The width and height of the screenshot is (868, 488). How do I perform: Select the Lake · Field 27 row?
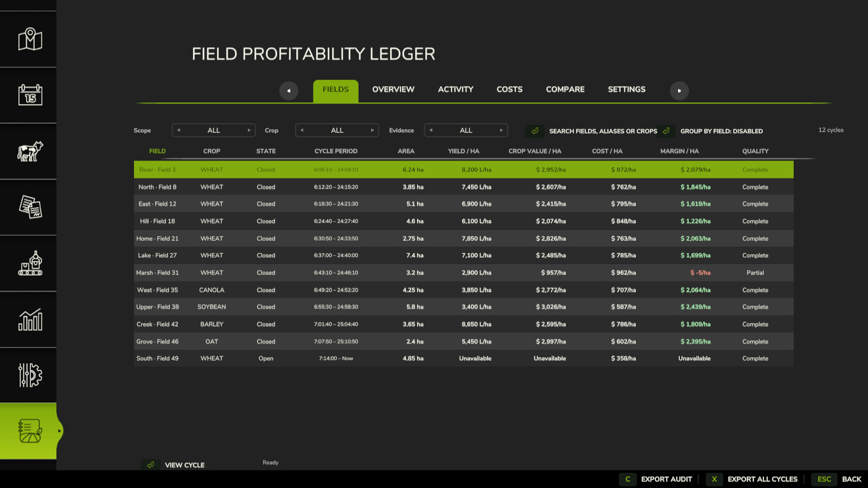(464, 255)
